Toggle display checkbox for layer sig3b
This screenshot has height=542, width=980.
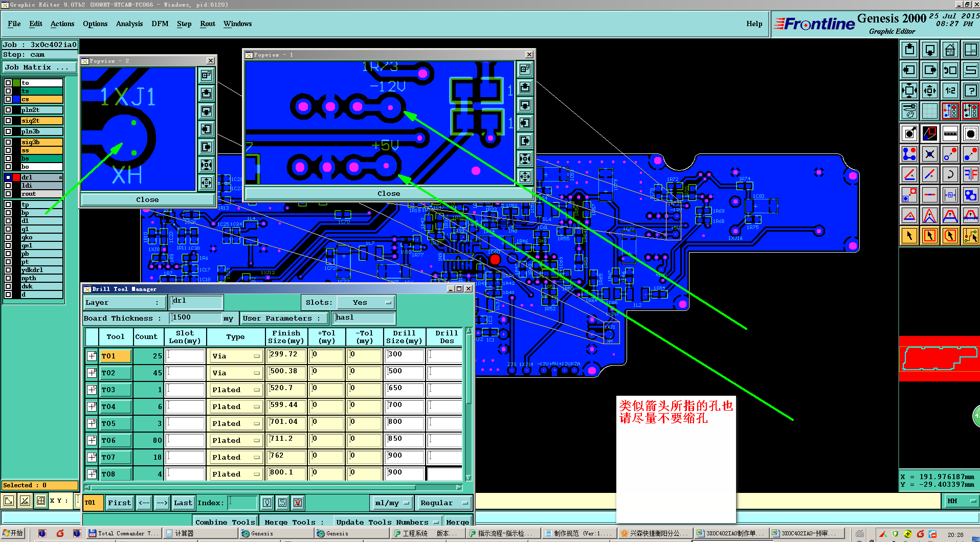pyautogui.click(x=8, y=142)
